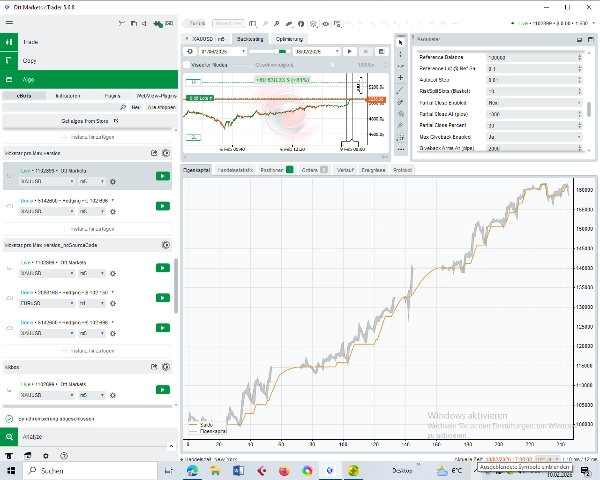Run the EURUSD demo instance
The height and width of the screenshot is (480, 600).
[163, 298]
